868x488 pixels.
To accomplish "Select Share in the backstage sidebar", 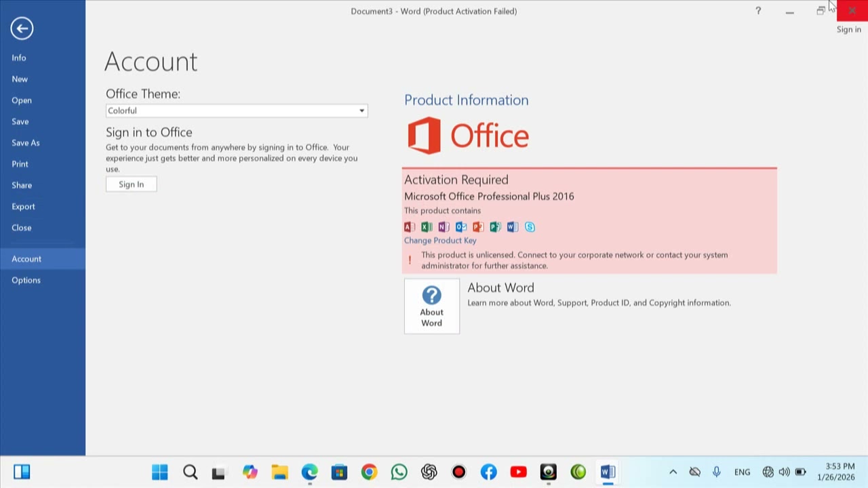I will (43, 185).
